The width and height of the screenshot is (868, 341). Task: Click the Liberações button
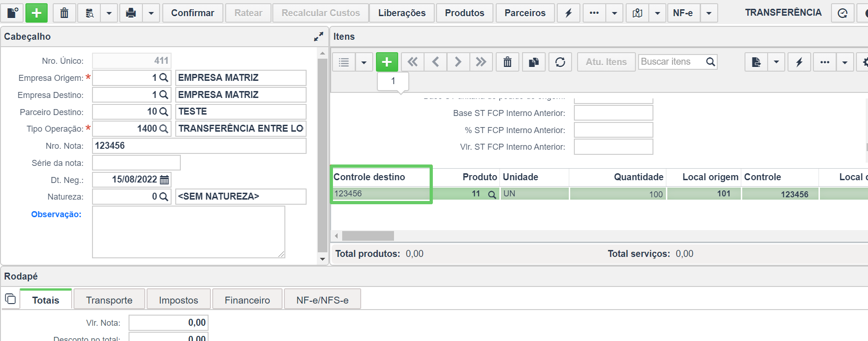click(402, 13)
